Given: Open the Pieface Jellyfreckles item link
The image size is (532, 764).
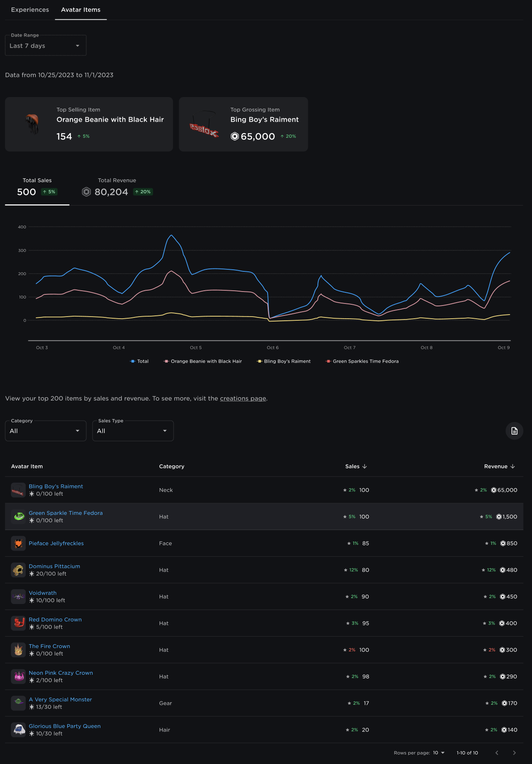Looking at the screenshot, I should pyautogui.click(x=56, y=543).
